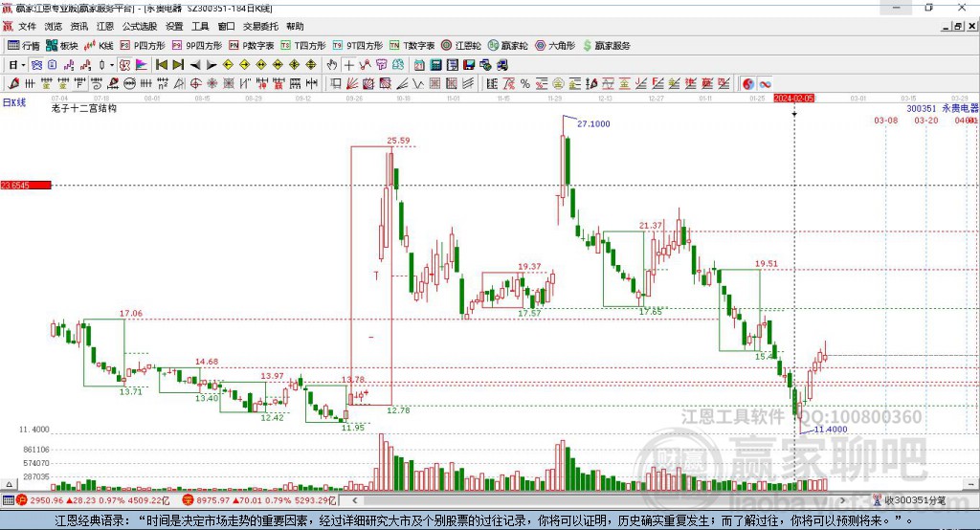Launch the 赢家轮 wheel tool
Screen dimensions: 980x530
pyautogui.click(x=507, y=46)
